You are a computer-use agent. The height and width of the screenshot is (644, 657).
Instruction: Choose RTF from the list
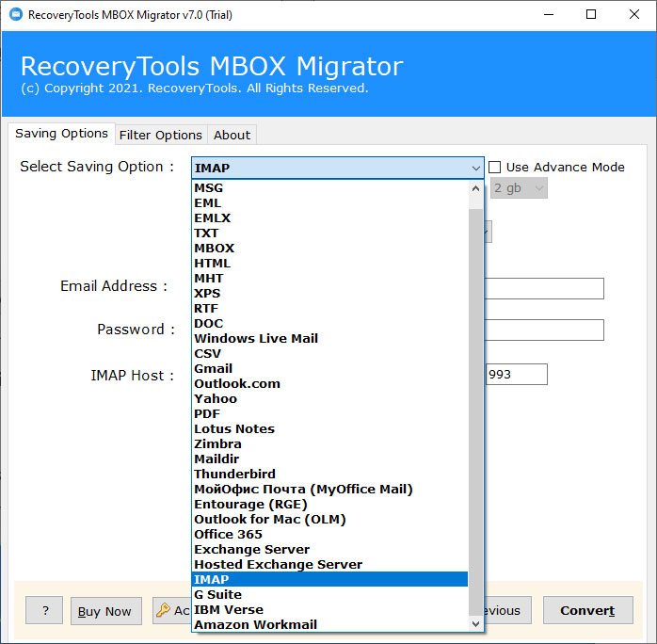point(329,309)
